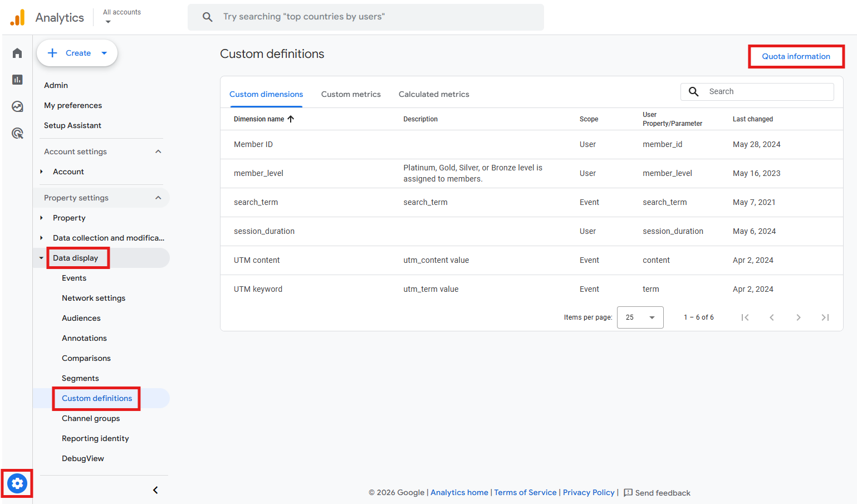Collapse the Account settings section
The width and height of the screenshot is (857, 504).
(158, 151)
